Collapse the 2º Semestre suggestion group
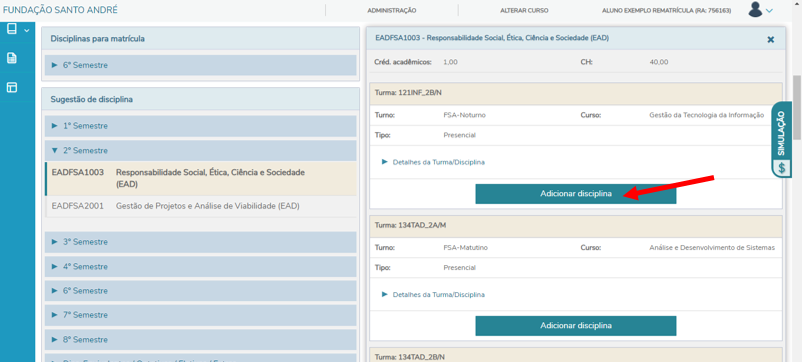The height and width of the screenshot is (362, 802). pyautogui.click(x=200, y=151)
